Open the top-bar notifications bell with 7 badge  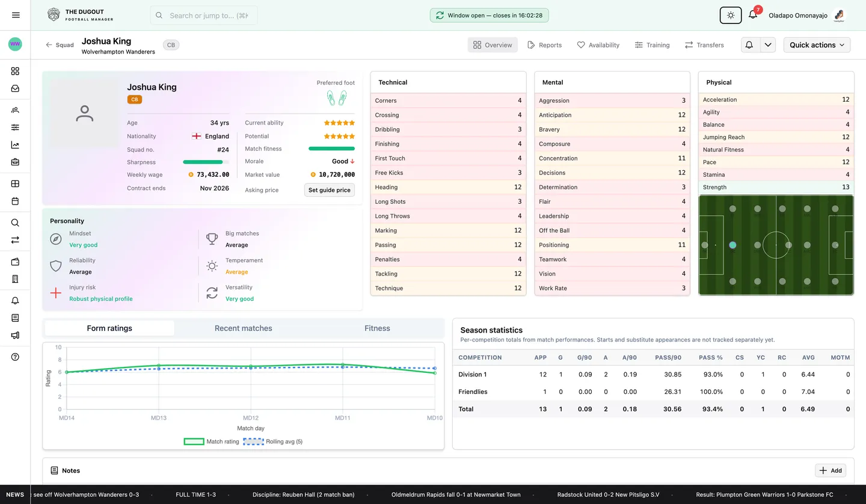[x=753, y=15]
